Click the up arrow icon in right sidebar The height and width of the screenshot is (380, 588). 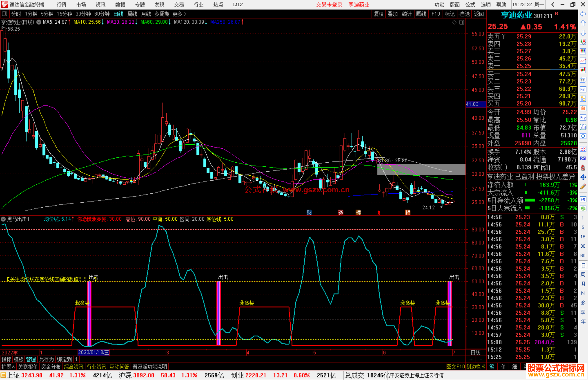click(583, 23)
